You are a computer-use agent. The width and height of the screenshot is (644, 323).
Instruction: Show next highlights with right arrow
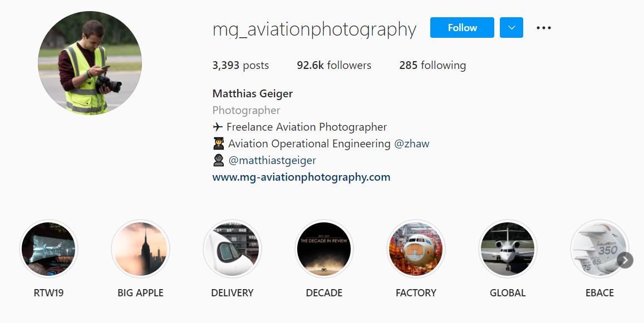tap(625, 260)
